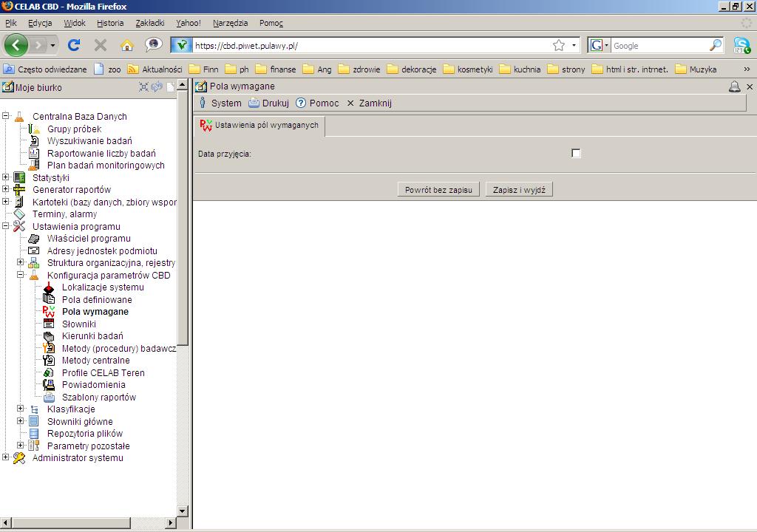The width and height of the screenshot is (757, 532).
Task: Expand the Generator raportów node
Action: click(5, 189)
